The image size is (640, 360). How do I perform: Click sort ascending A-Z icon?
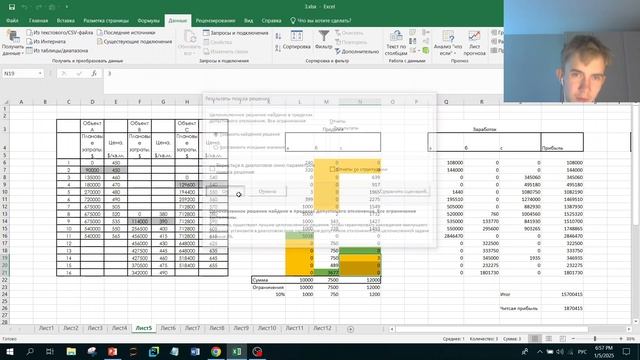click(x=278, y=36)
